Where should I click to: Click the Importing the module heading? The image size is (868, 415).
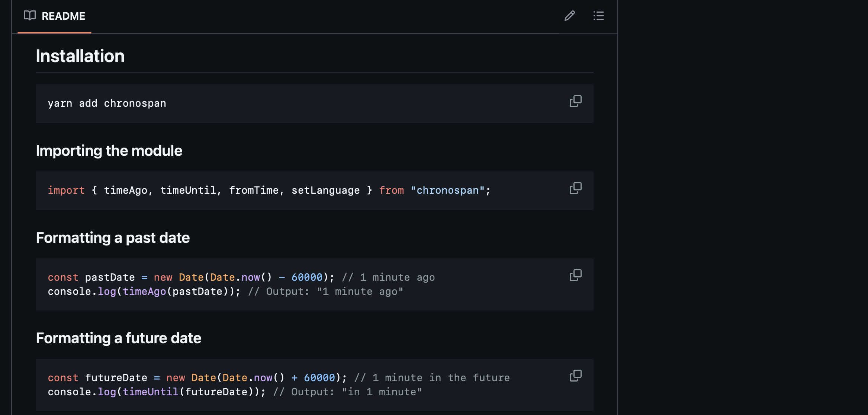pos(109,151)
